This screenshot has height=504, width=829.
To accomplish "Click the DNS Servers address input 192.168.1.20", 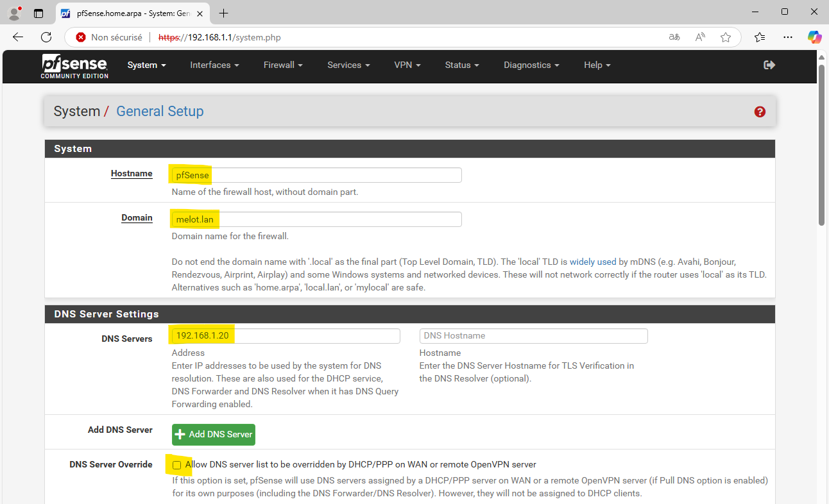I will (286, 336).
